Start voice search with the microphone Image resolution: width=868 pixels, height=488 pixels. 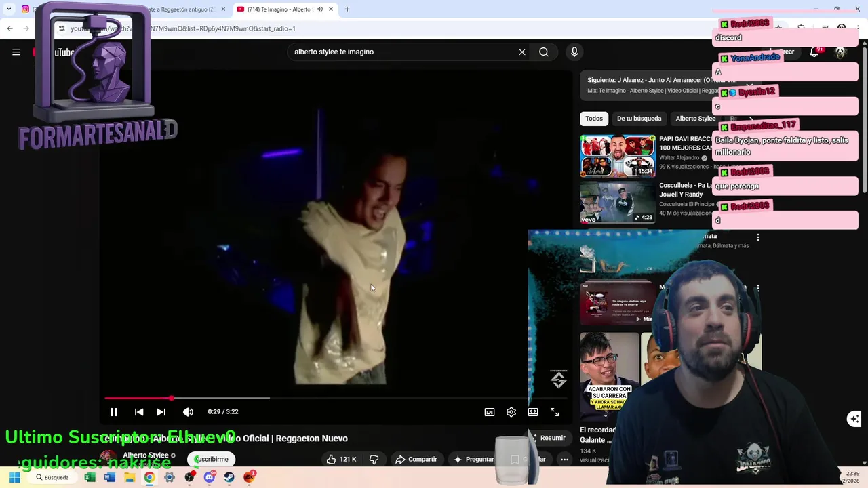[x=574, y=52]
